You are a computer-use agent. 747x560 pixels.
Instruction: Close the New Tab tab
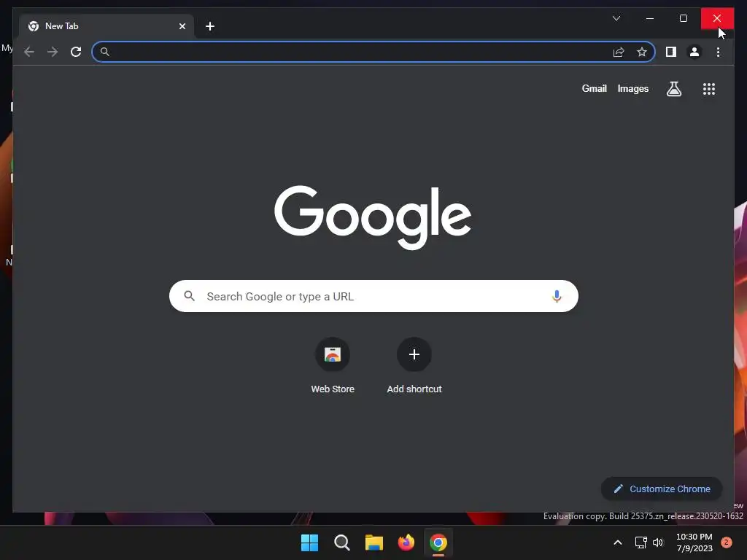pos(182,26)
